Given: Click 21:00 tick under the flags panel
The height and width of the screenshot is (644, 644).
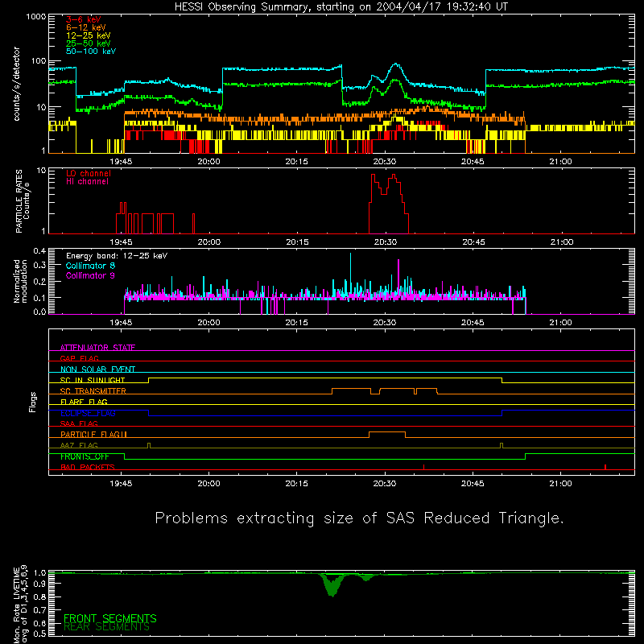Looking at the screenshot, I should pyautogui.click(x=560, y=484).
